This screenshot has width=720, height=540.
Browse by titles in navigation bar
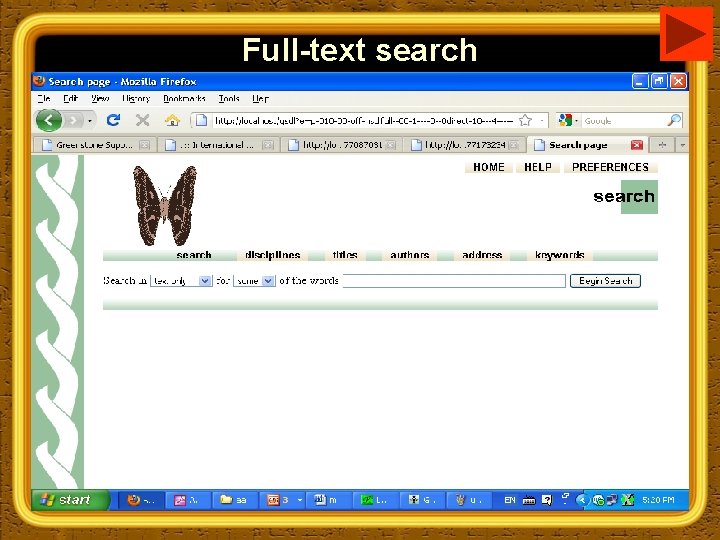[345, 255]
